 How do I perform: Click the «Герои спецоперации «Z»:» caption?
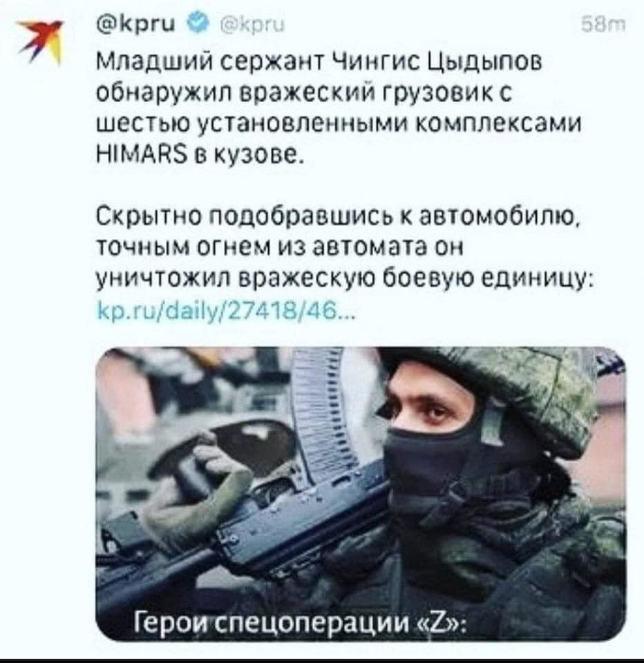coord(301,622)
